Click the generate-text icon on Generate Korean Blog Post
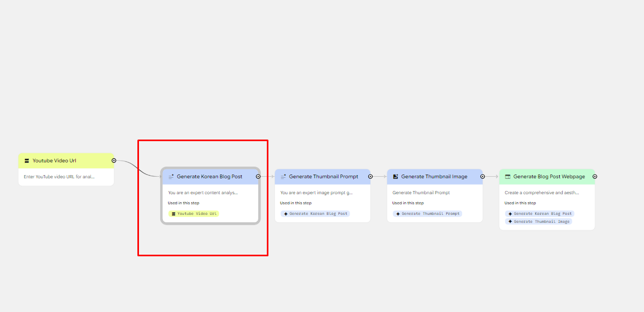 171,177
